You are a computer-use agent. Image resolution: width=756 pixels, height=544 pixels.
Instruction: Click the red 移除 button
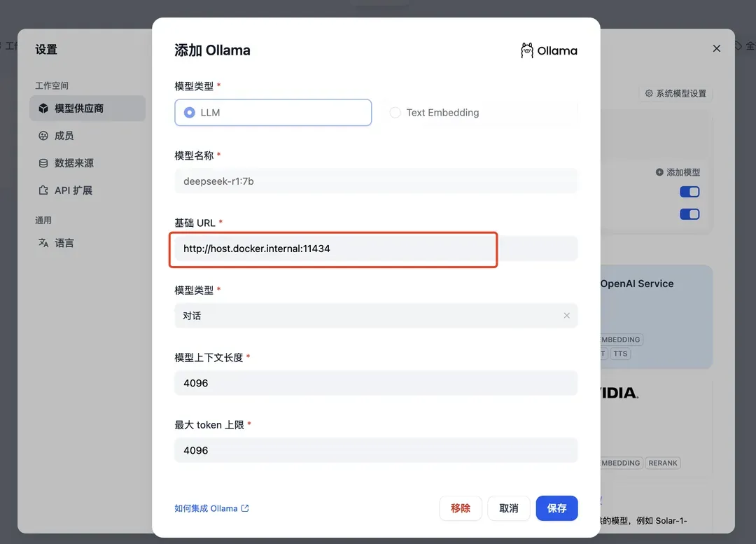pos(461,508)
